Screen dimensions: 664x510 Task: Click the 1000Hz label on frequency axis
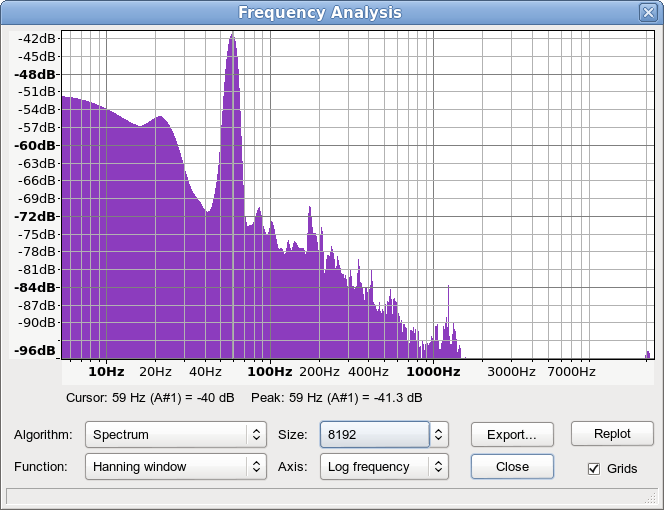tap(432, 372)
